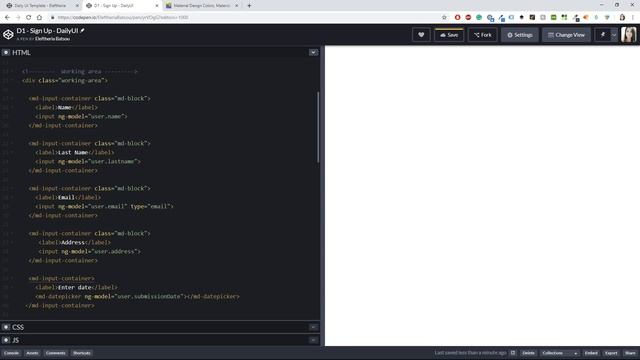The width and height of the screenshot is (640, 360).
Task: Close the Material Design Colors tab
Action: pos(236,6)
